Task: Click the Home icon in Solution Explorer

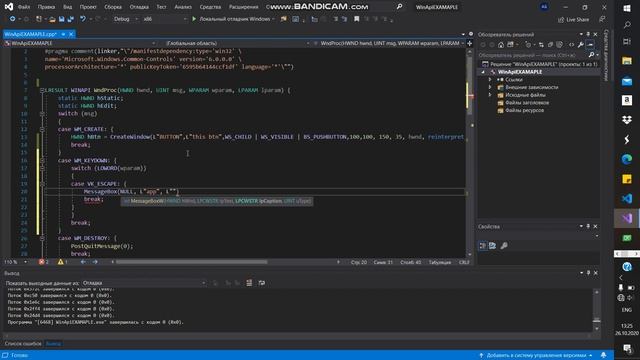Action: [x=501, y=44]
